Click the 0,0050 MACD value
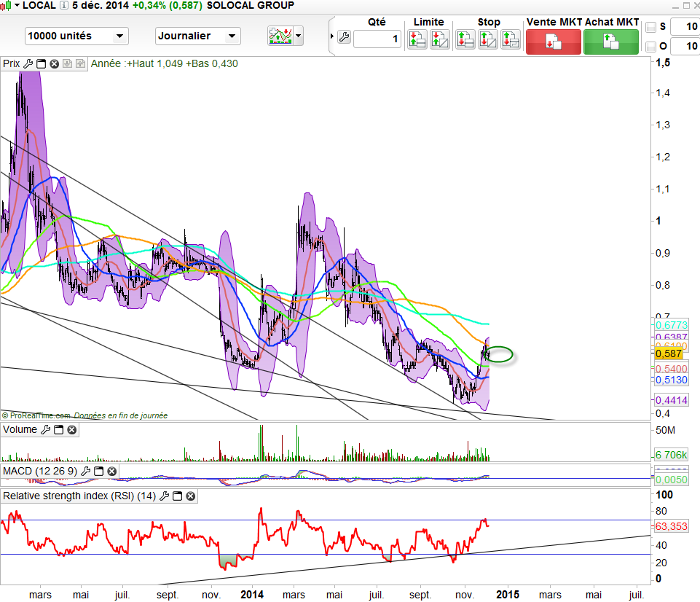700x602 pixels. tap(672, 480)
